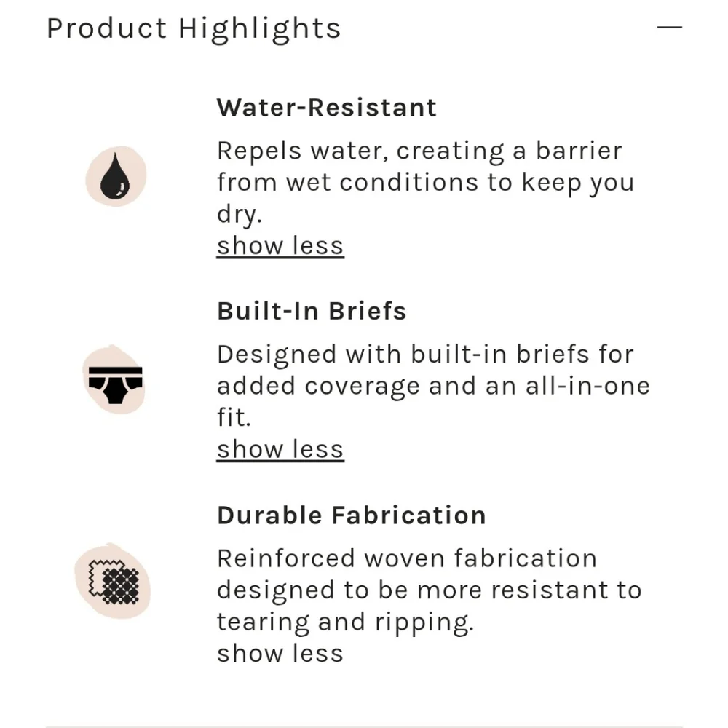Screen dimensions: 728x728
Task: Click the line "Repels water, creating a barrier"
Action: coord(419,151)
